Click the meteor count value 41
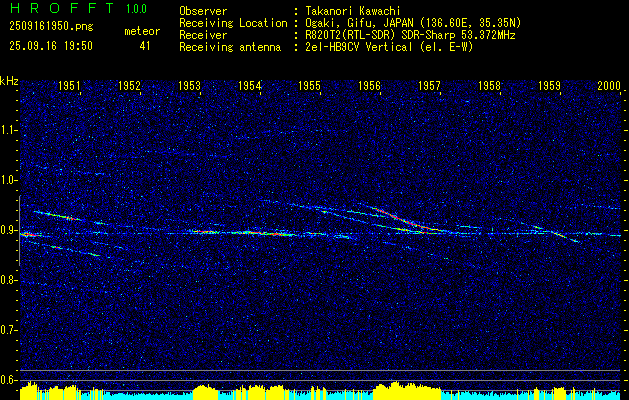This screenshot has width=629, height=400. tap(144, 46)
